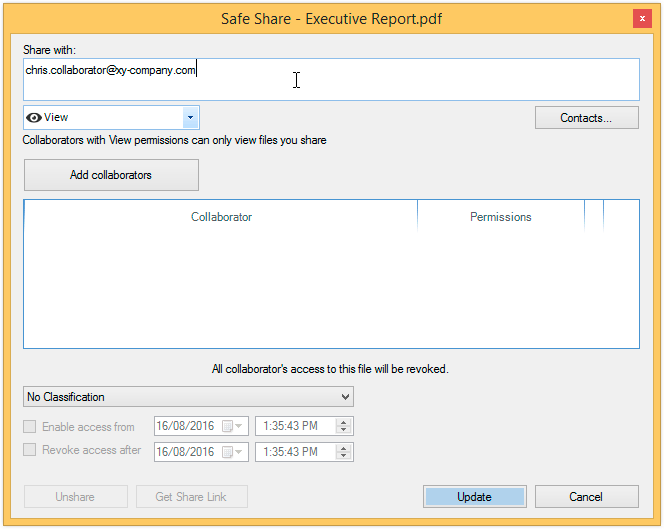
Task: Click the Unshare button
Action: [75, 496]
